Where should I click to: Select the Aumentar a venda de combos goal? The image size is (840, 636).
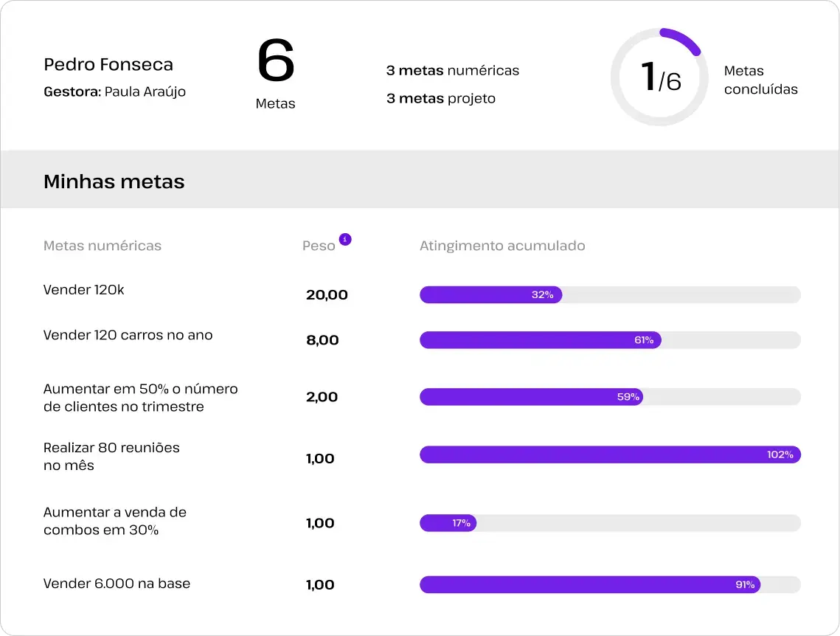pyautogui.click(x=114, y=521)
